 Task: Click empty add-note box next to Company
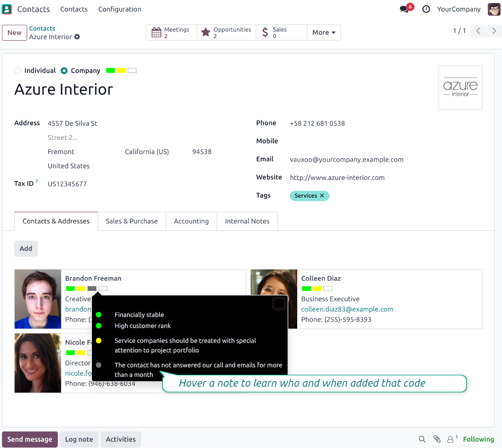click(x=132, y=71)
